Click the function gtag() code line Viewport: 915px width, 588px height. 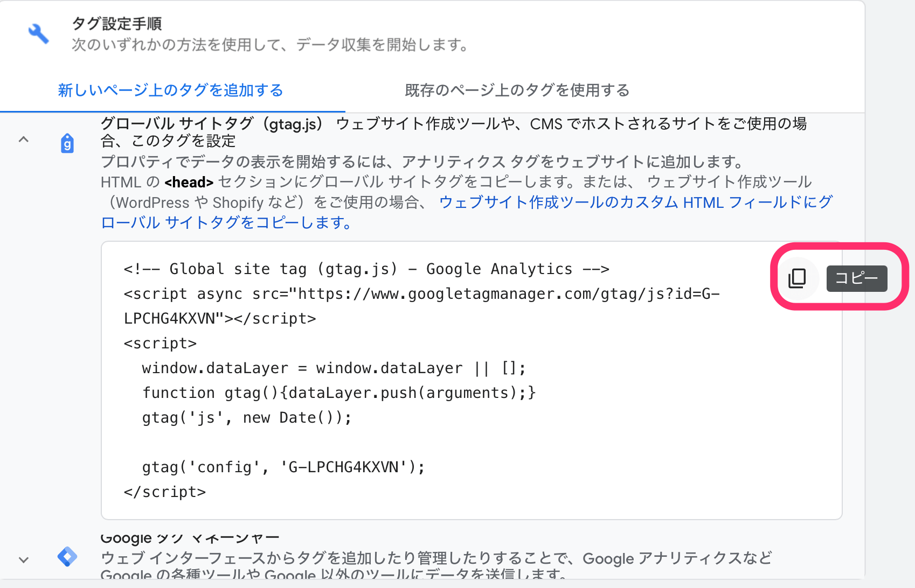[339, 393]
